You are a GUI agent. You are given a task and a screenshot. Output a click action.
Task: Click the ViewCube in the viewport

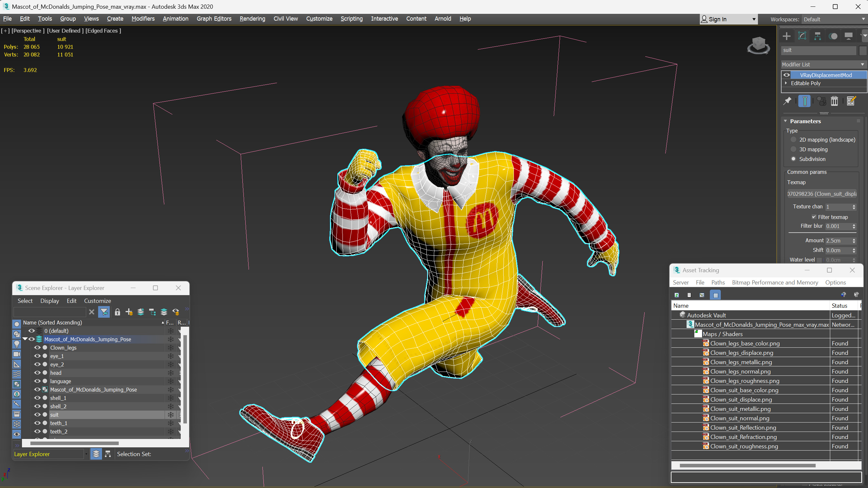click(x=759, y=45)
